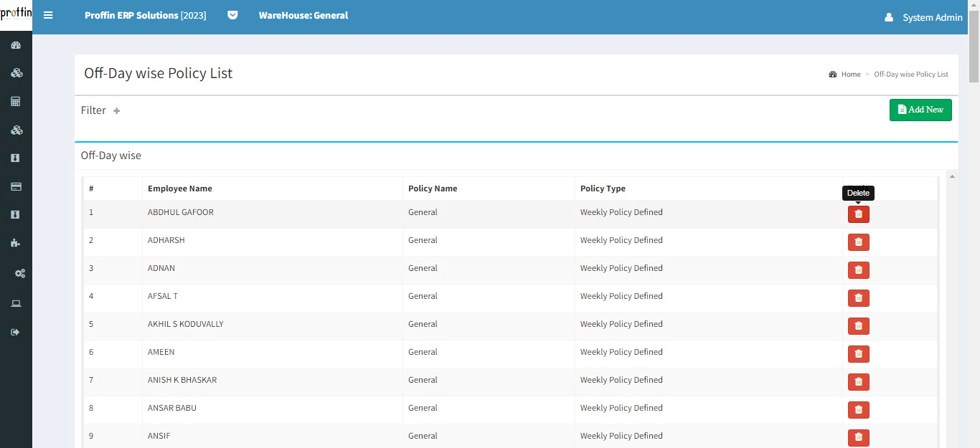Delete the ANISH K BHASKAR policy row
The height and width of the screenshot is (448, 980).
tap(859, 382)
